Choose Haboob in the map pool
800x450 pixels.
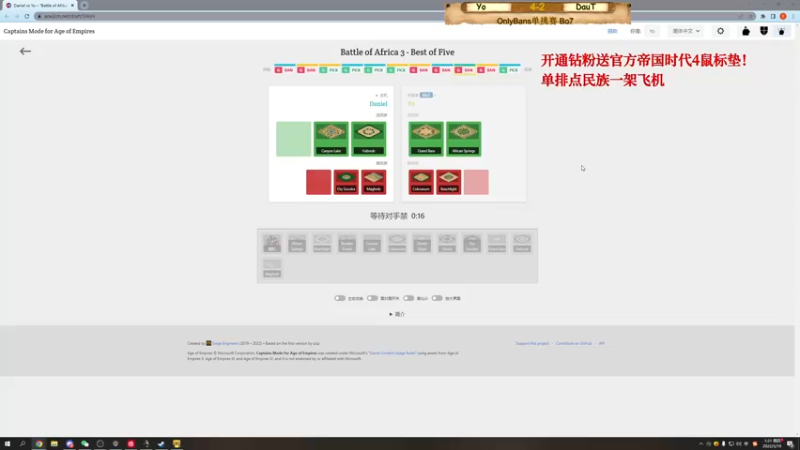[522, 243]
